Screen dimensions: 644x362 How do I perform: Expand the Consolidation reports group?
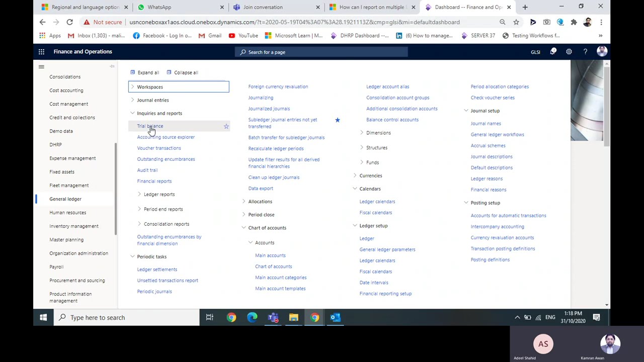139,224
